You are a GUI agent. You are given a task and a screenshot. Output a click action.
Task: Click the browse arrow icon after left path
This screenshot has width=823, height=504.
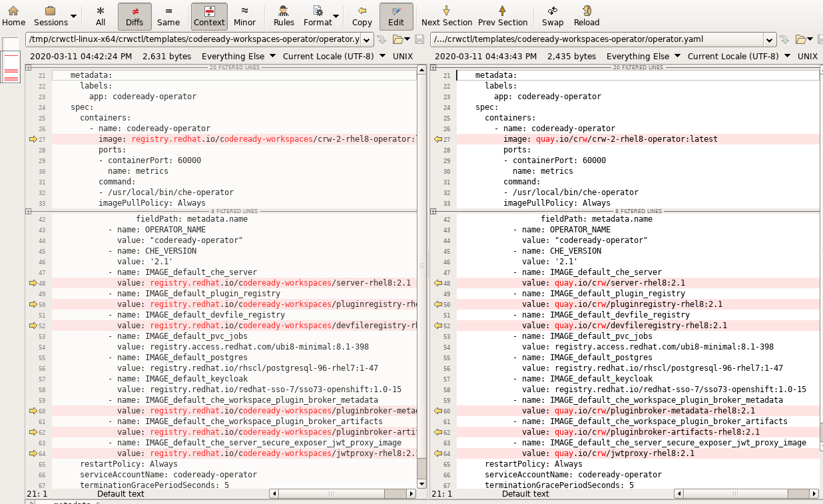coord(382,39)
